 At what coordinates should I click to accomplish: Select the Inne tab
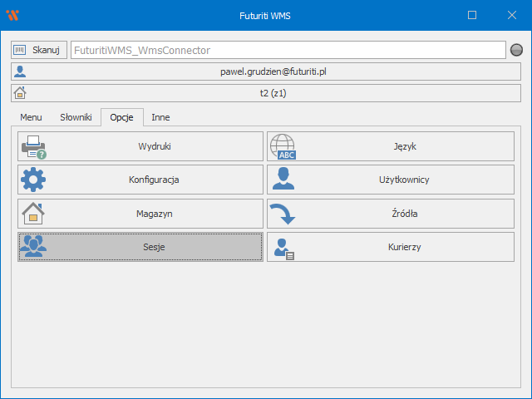160,118
